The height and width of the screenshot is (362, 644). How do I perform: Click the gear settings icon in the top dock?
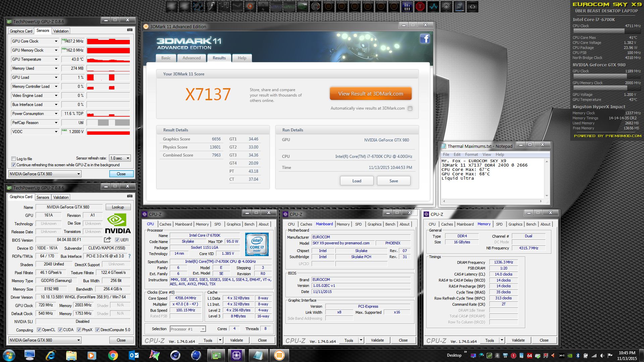446,6
